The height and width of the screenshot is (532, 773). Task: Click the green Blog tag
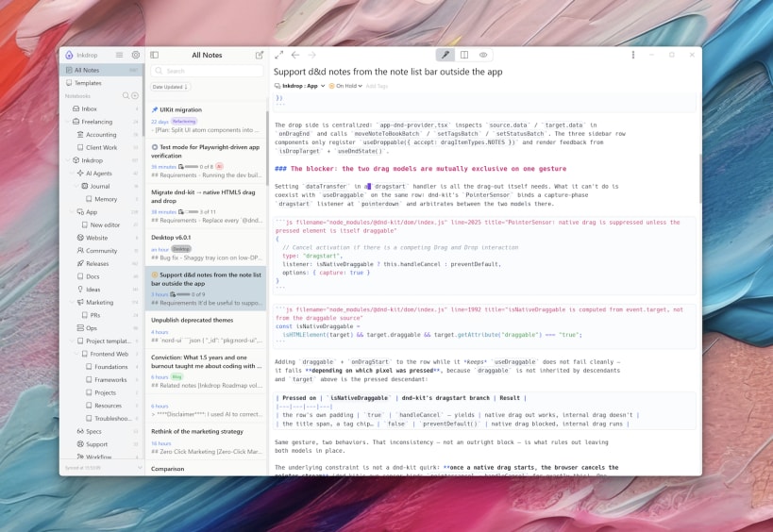(x=177, y=377)
